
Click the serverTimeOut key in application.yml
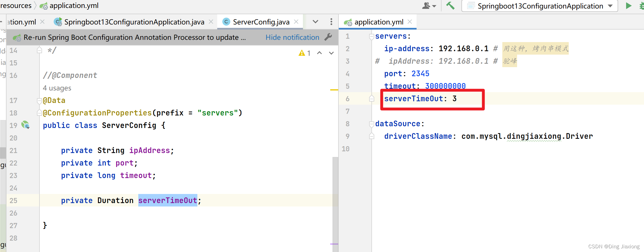click(x=413, y=99)
